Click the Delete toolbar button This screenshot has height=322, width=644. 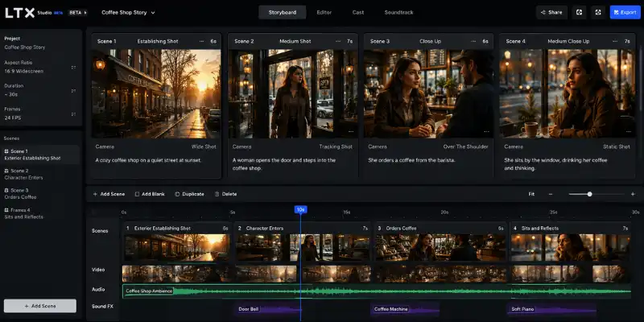(225, 194)
